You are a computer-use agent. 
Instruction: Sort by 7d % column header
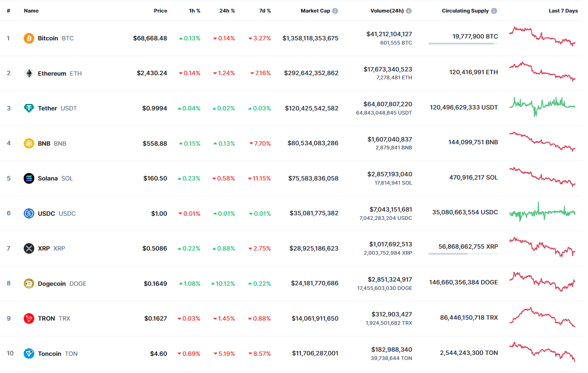[265, 11]
